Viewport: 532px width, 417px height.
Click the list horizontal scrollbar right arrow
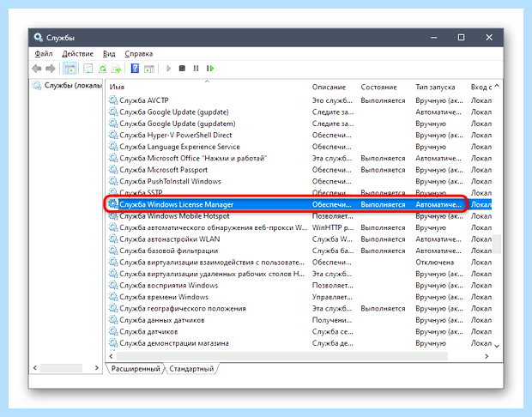point(487,356)
